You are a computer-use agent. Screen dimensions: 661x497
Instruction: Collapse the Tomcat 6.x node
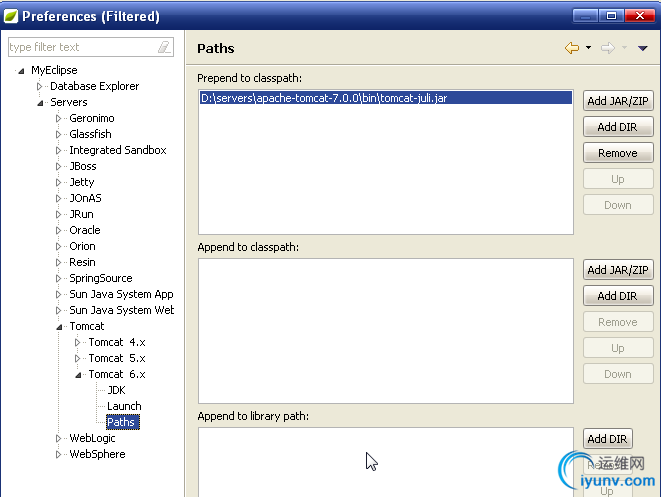pyautogui.click(x=78, y=375)
